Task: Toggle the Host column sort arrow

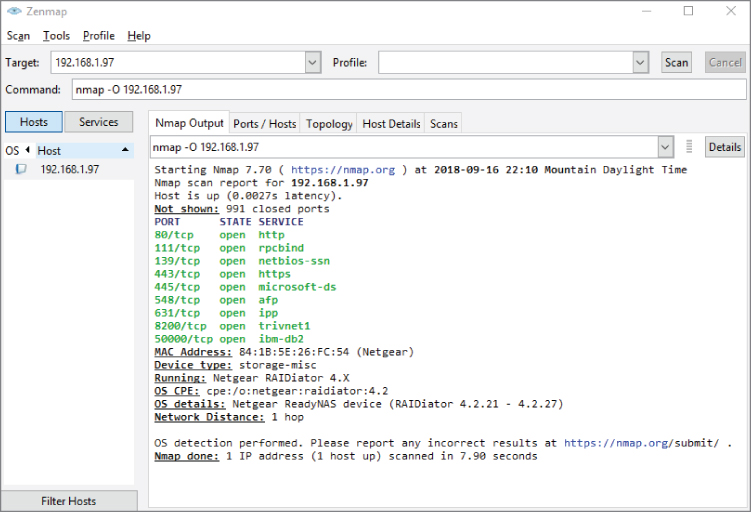Action: tap(125, 150)
